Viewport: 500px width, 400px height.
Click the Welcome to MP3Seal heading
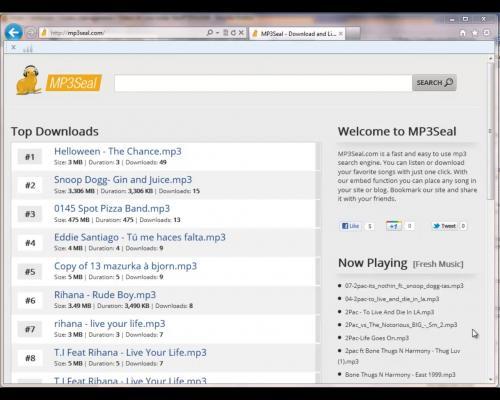(x=397, y=131)
